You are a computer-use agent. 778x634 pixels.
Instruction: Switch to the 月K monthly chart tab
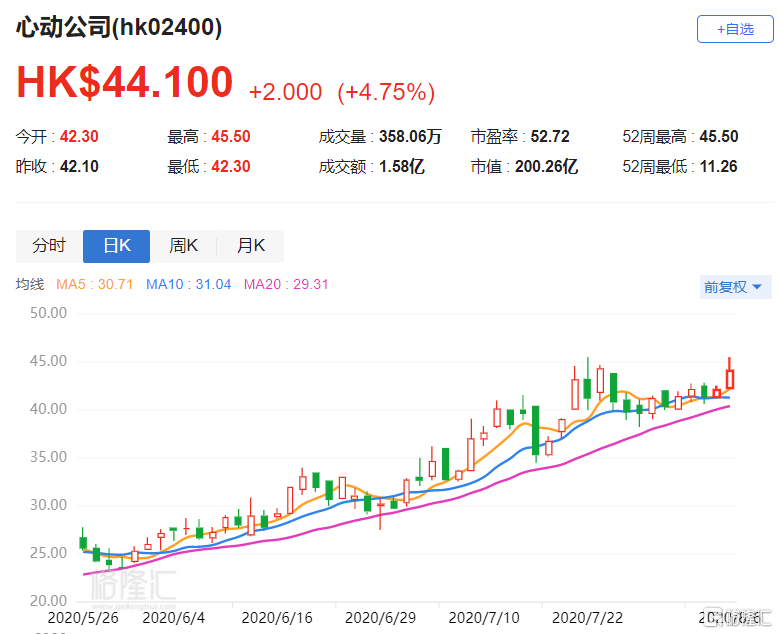250,246
